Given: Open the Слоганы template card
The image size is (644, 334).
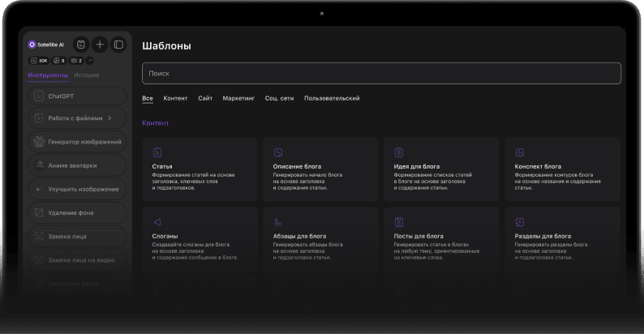Looking at the screenshot, I should click(200, 239).
